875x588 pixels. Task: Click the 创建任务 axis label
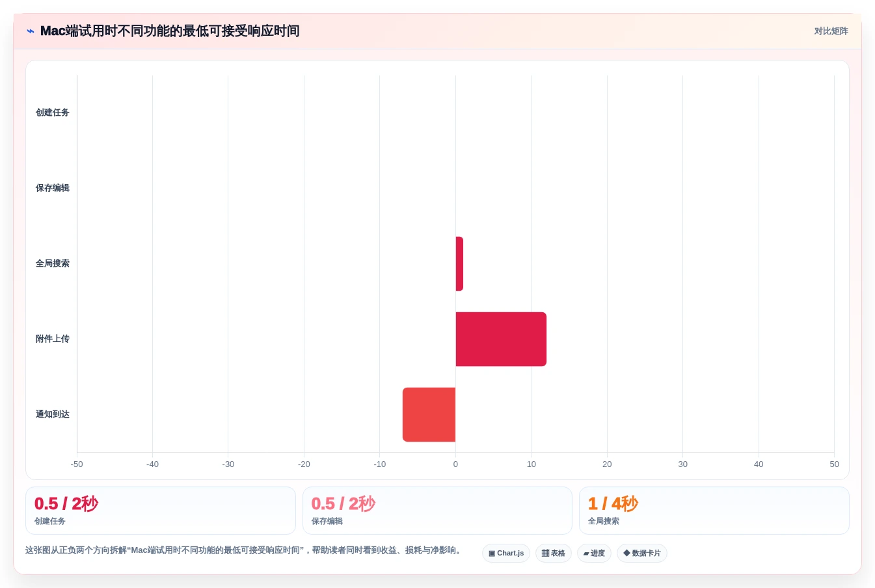[53, 113]
